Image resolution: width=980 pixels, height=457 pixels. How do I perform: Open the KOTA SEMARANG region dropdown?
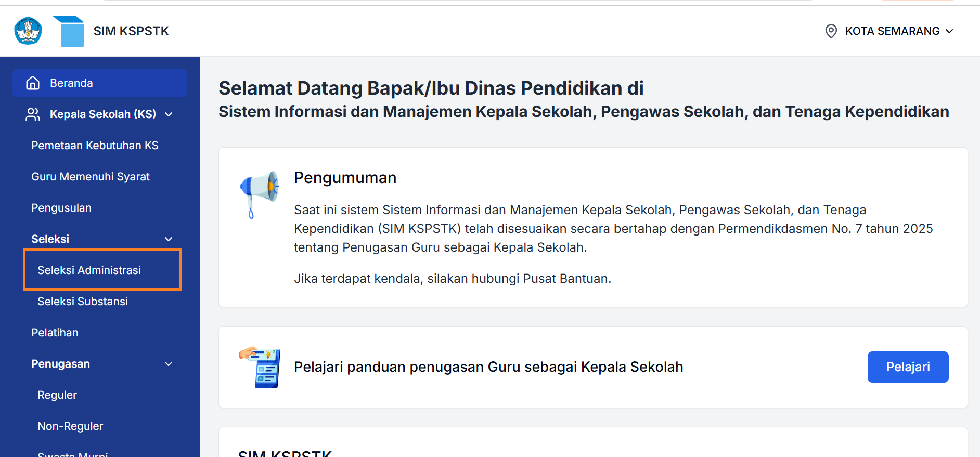click(889, 31)
